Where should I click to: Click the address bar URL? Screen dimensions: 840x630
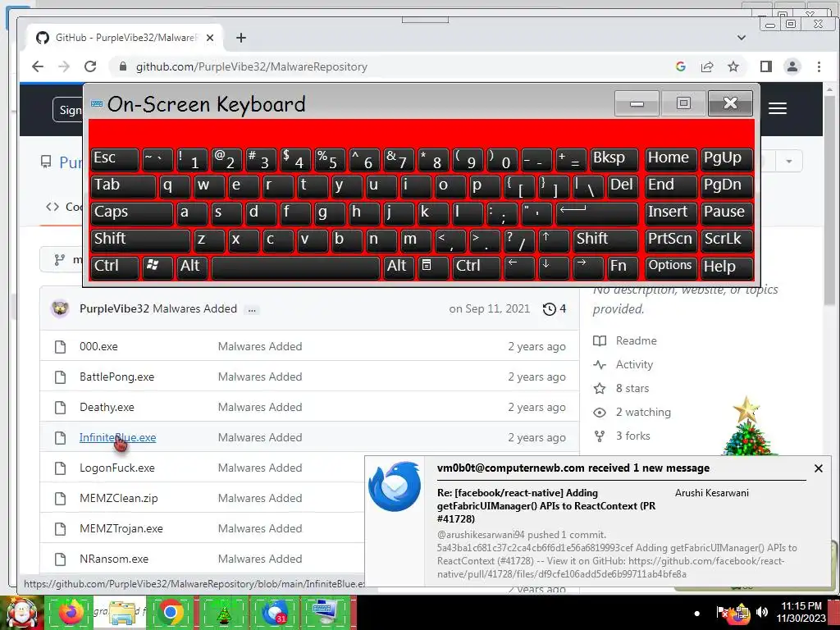[x=251, y=66]
